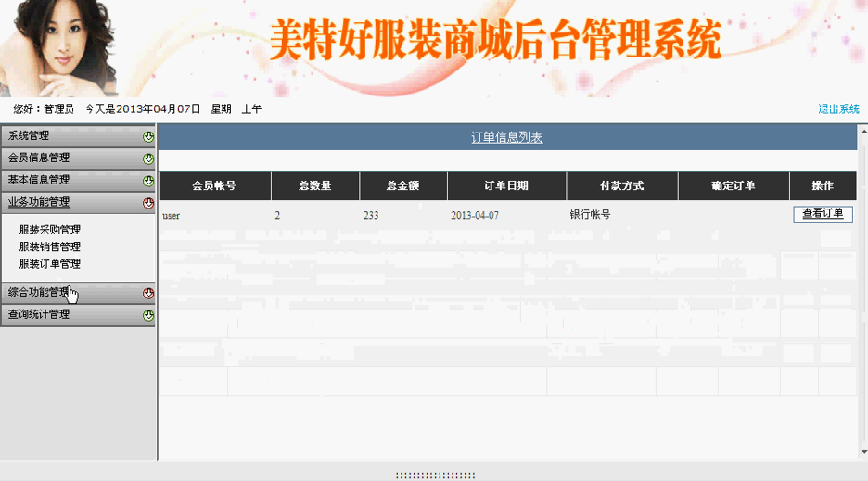This screenshot has height=481, width=868.
Task: Click the 确定订单 column header
Action: [x=734, y=186]
